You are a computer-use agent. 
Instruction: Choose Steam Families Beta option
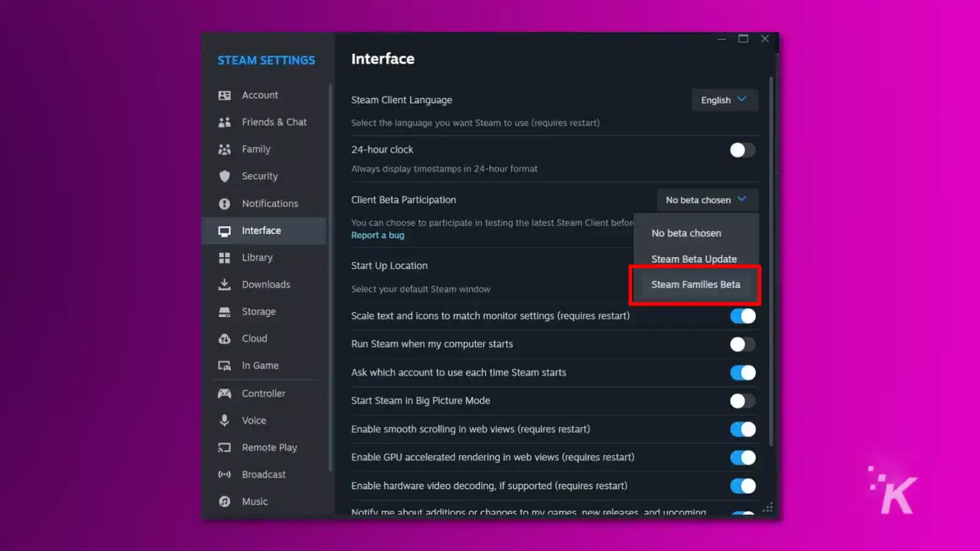[696, 285]
